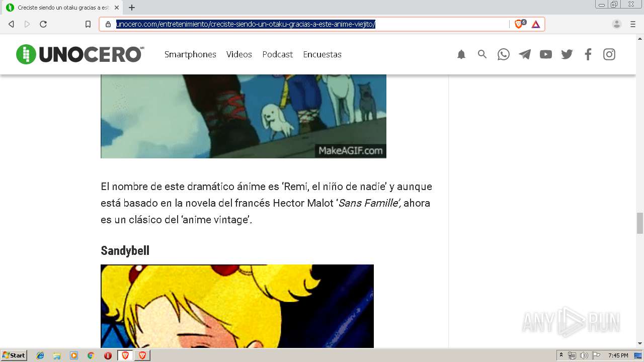
Task: Click scrollbar down arrow
Action: [x=640, y=343]
